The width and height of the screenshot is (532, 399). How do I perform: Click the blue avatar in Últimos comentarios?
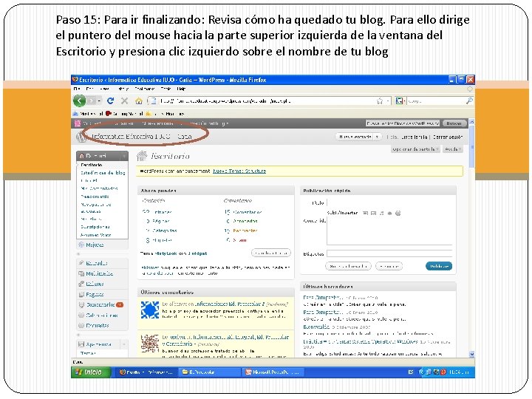[x=149, y=310]
